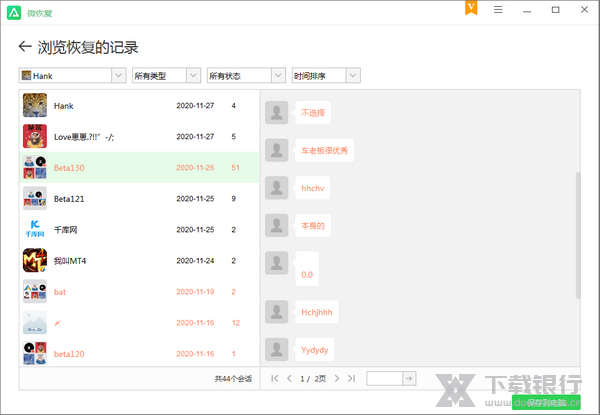Image resolution: width=600 pixels, height=415 pixels.
Task: Open the orange VIP badge icon
Action: point(471,8)
